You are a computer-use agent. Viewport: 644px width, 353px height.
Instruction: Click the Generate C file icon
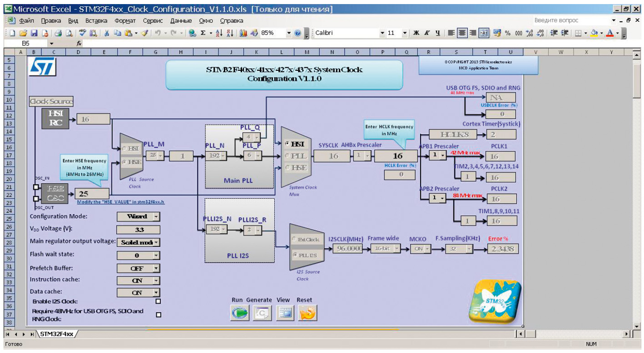262,313
